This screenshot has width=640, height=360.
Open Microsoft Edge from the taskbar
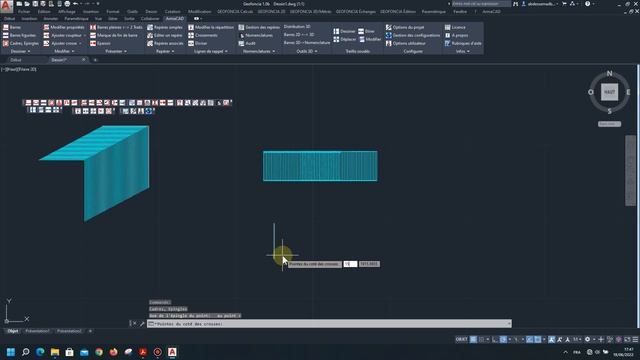point(40,352)
